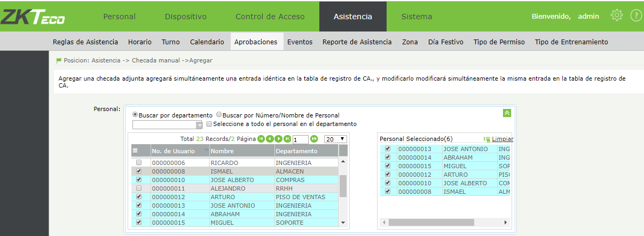Switch to the Eventos tab
Viewport: 644px width, 236px height.
[300, 42]
